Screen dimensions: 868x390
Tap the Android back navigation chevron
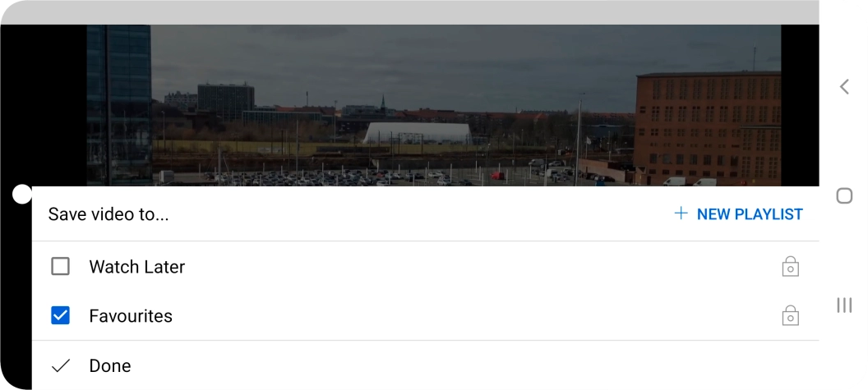pyautogui.click(x=843, y=86)
